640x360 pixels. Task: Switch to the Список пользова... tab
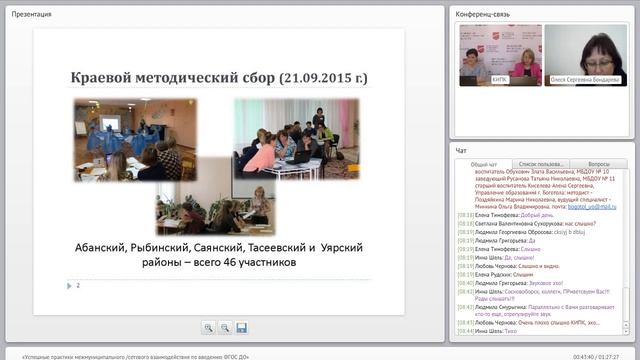click(x=541, y=164)
